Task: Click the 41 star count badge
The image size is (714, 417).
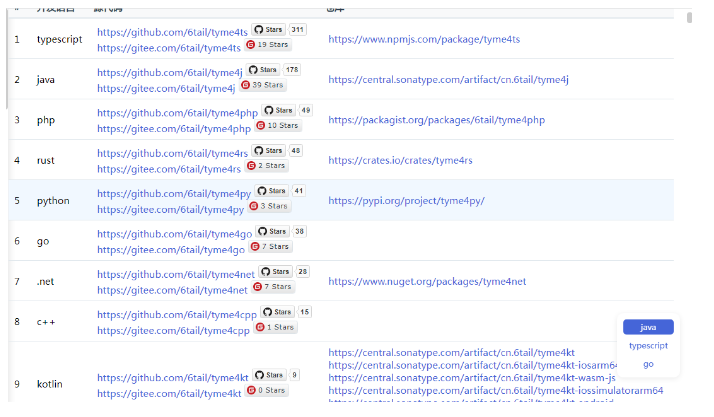Action: pos(299,191)
